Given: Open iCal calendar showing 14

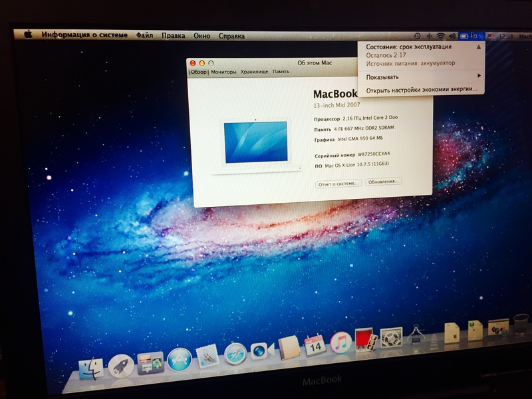Looking at the screenshot, I should (x=315, y=345).
